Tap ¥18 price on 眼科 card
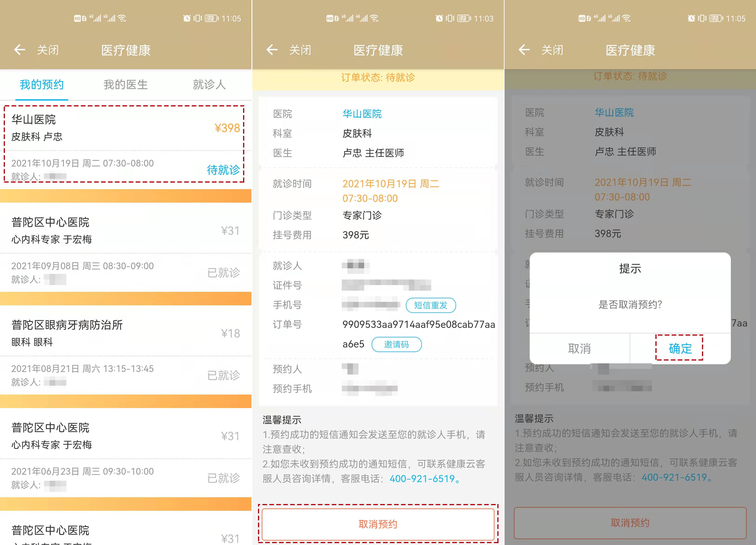 pos(230,333)
